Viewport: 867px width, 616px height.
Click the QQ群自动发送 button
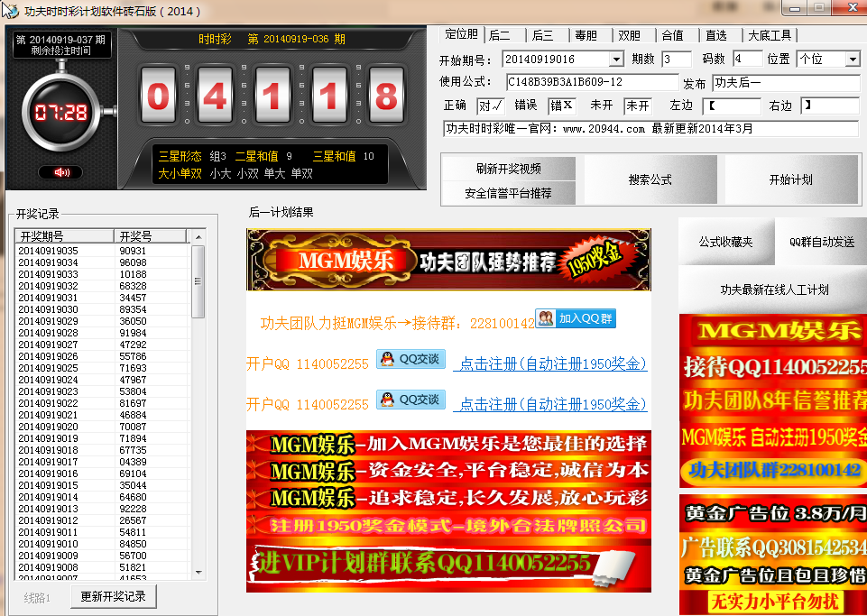click(x=821, y=242)
